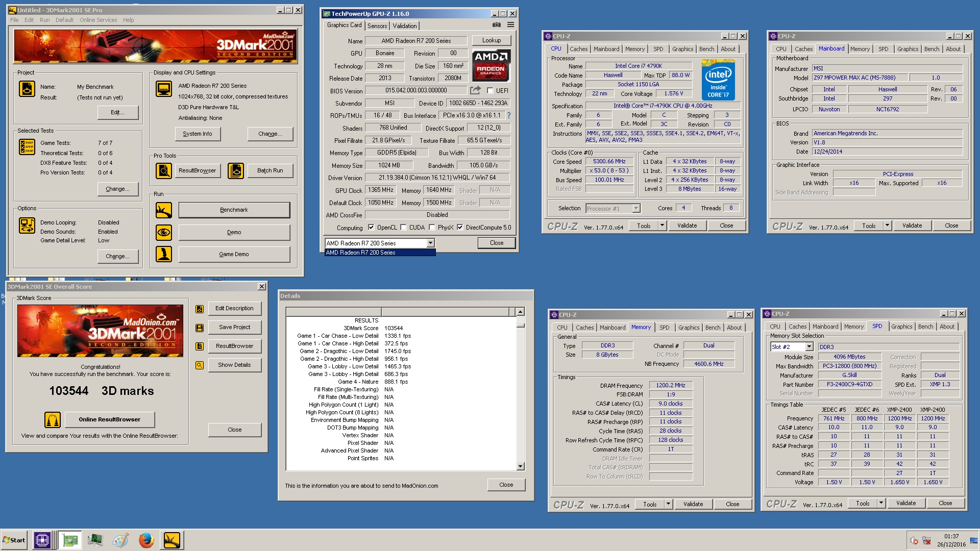Click the Show Details magnifier icon
This screenshot has height=551, width=980.
pyautogui.click(x=200, y=365)
